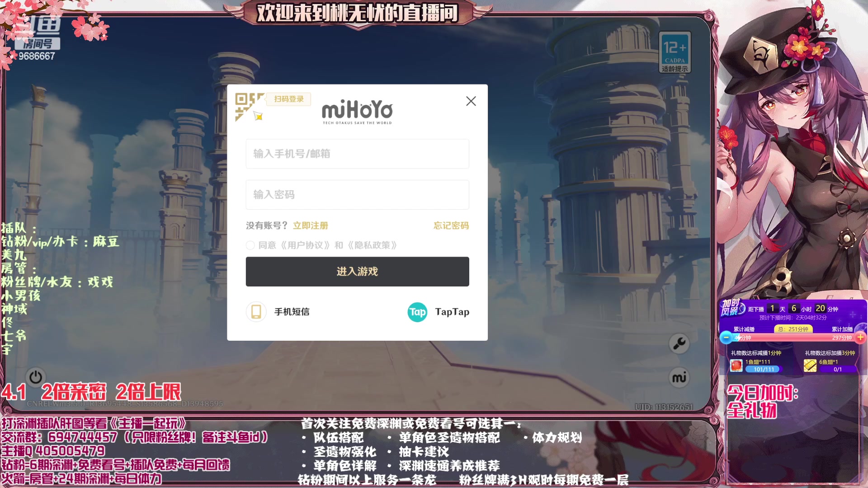
Task: Click the miHoYo logo in the dialog
Action: tap(357, 112)
